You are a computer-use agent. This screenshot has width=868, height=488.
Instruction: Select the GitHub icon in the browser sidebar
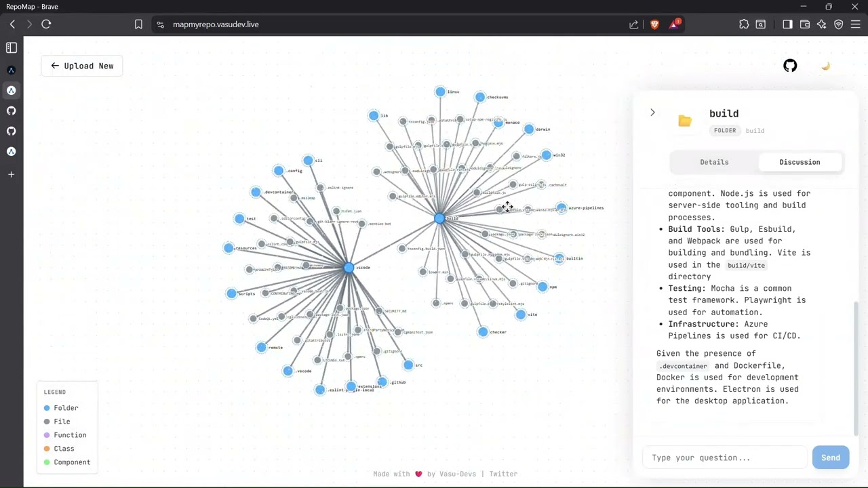11,110
